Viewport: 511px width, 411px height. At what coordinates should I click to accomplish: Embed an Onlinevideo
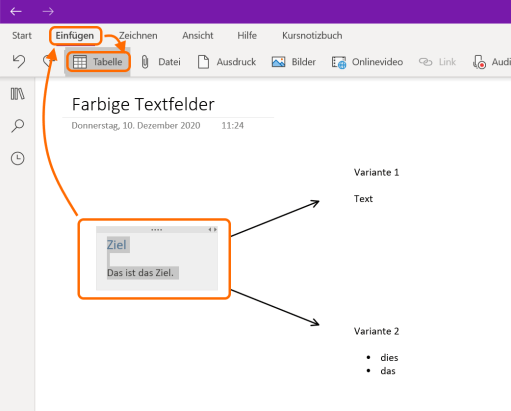point(367,62)
